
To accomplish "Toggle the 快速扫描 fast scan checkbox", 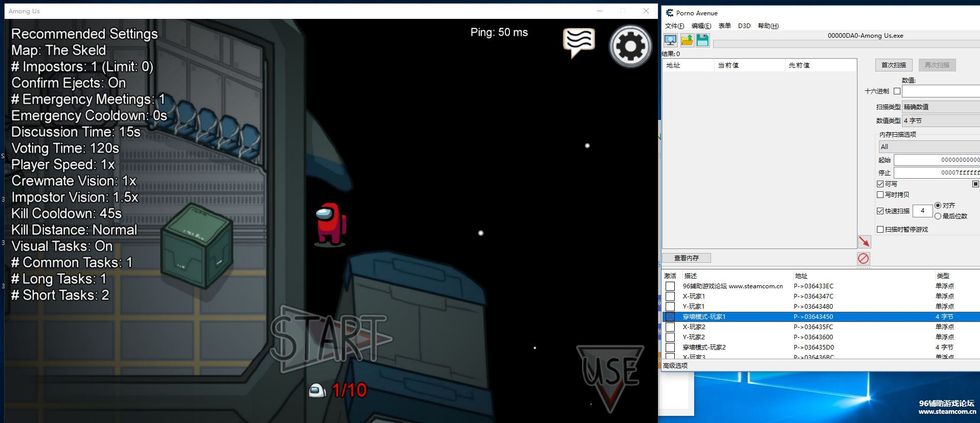I will (x=880, y=211).
